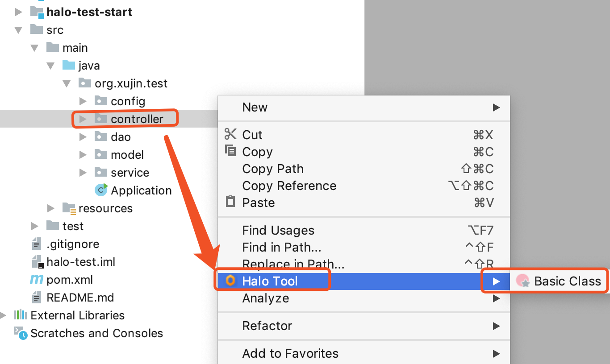
Task: Click the scissors icon next to Cut
Action: 230,134
